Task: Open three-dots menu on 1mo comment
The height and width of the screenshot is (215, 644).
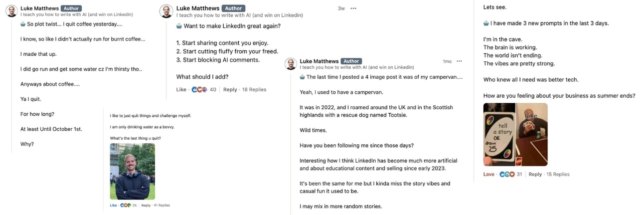Action: click(459, 61)
